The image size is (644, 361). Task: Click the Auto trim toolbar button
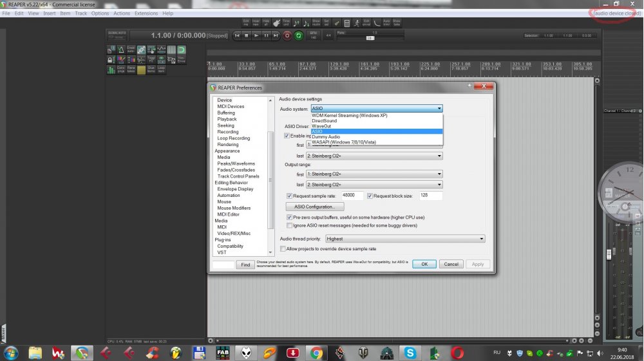coord(386,23)
